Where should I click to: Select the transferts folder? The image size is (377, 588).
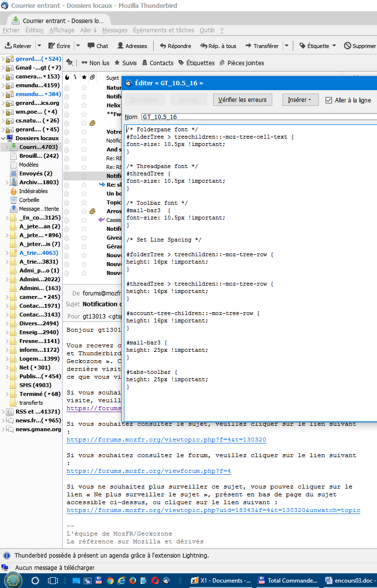pyautogui.click(x=26, y=403)
